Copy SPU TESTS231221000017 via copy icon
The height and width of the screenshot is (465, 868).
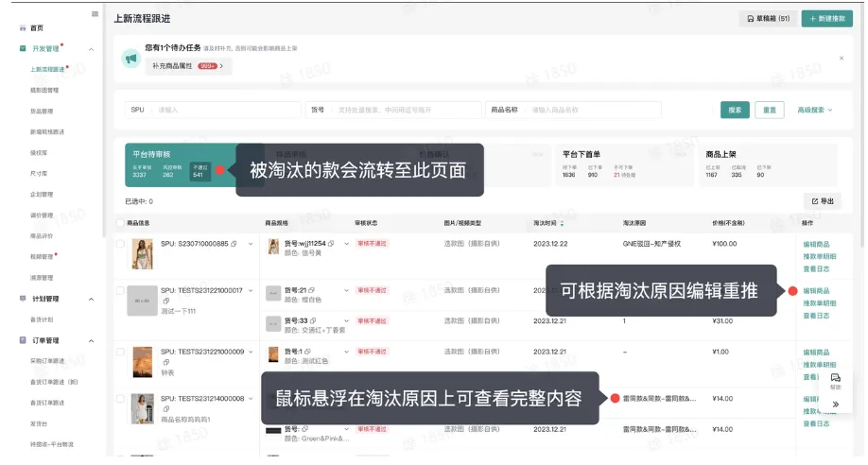[165, 301]
